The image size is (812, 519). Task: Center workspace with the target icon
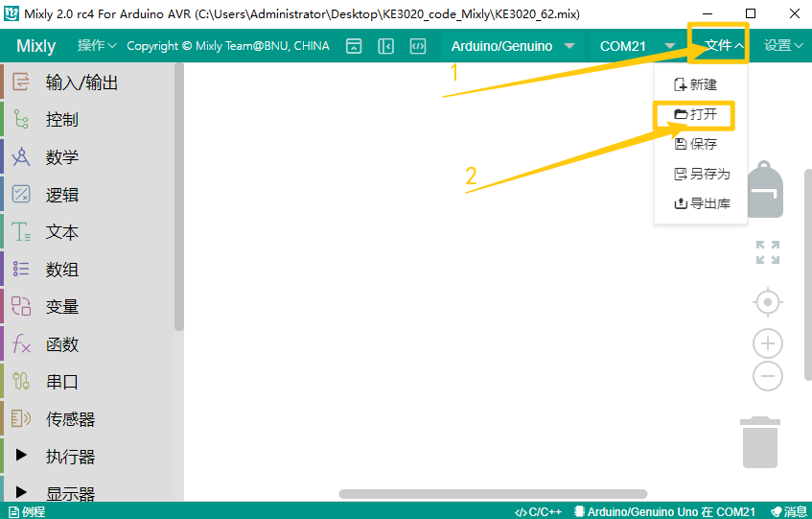click(x=768, y=302)
